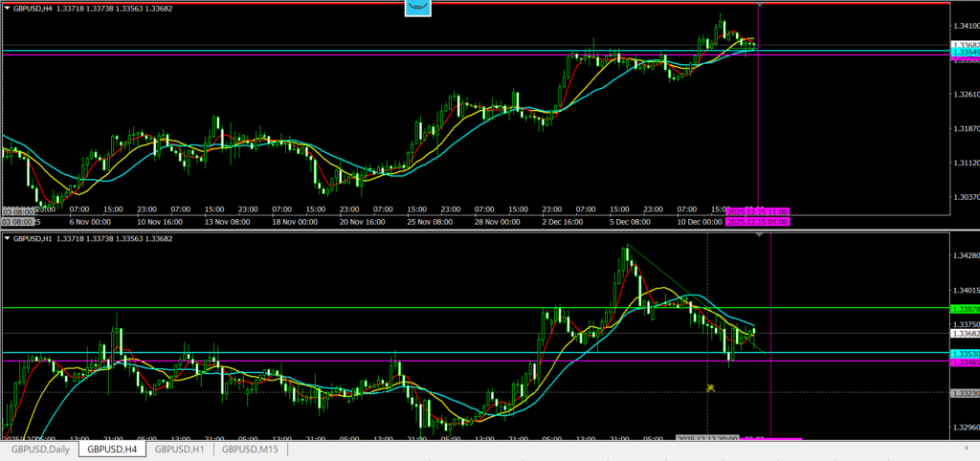
Task: Click chart shift triangle in H4 chart
Action: click(x=760, y=6)
